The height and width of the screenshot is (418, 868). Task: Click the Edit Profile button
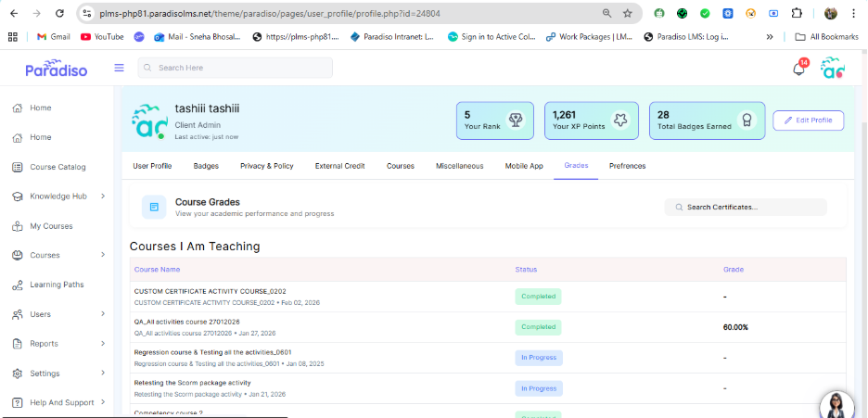tap(808, 120)
